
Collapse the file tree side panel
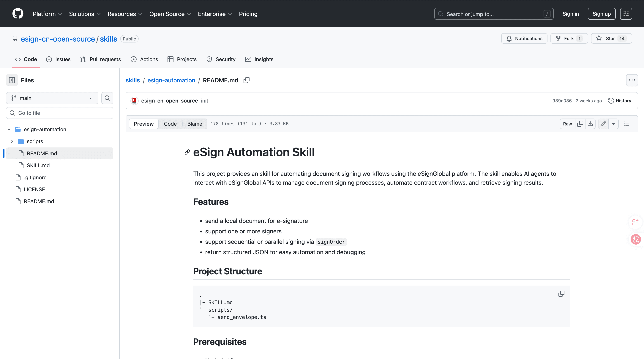click(12, 80)
